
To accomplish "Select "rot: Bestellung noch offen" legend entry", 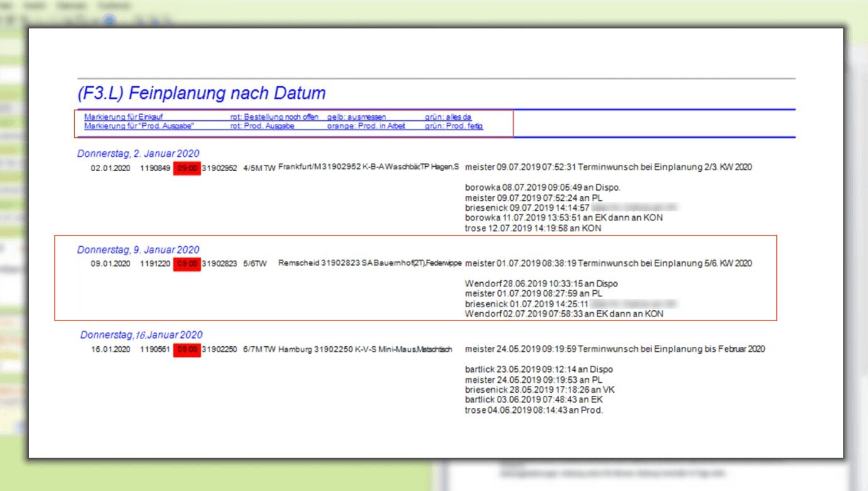I will pos(274,117).
